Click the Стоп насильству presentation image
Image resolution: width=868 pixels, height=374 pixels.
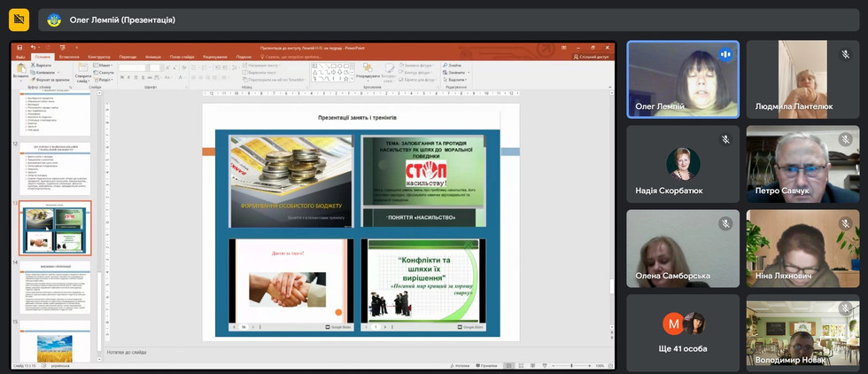click(423, 181)
